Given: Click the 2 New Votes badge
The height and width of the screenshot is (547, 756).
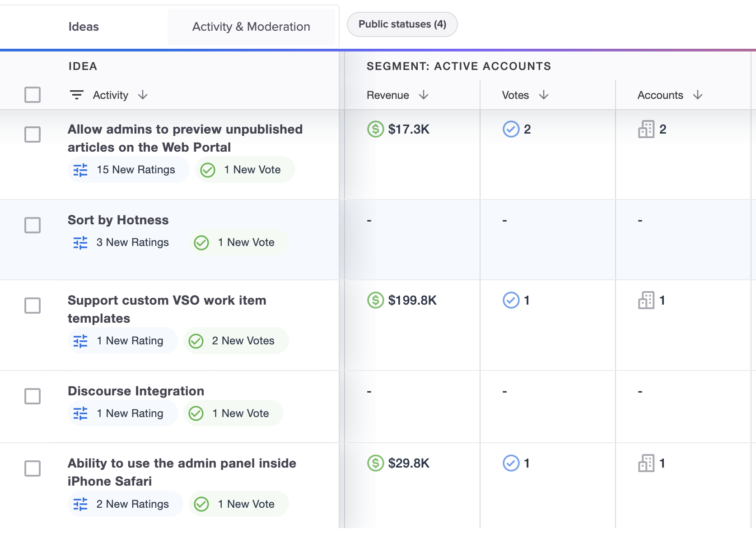Looking at the screenshot, I should point(236,341).
